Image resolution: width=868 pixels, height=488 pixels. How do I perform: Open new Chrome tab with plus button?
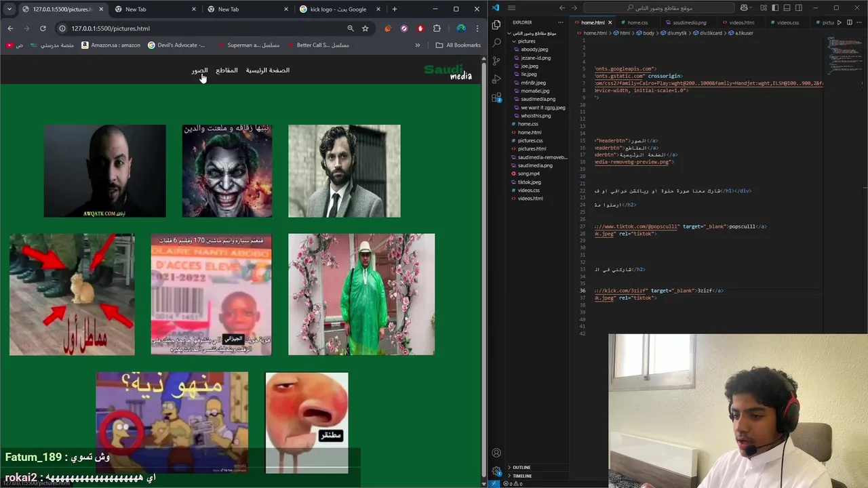[395, 9]
